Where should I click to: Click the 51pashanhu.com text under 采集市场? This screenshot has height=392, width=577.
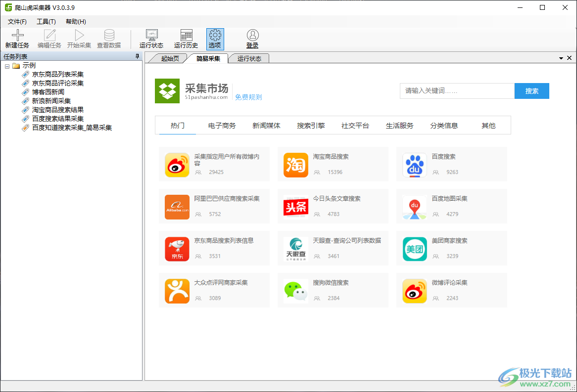click(206, 97)
